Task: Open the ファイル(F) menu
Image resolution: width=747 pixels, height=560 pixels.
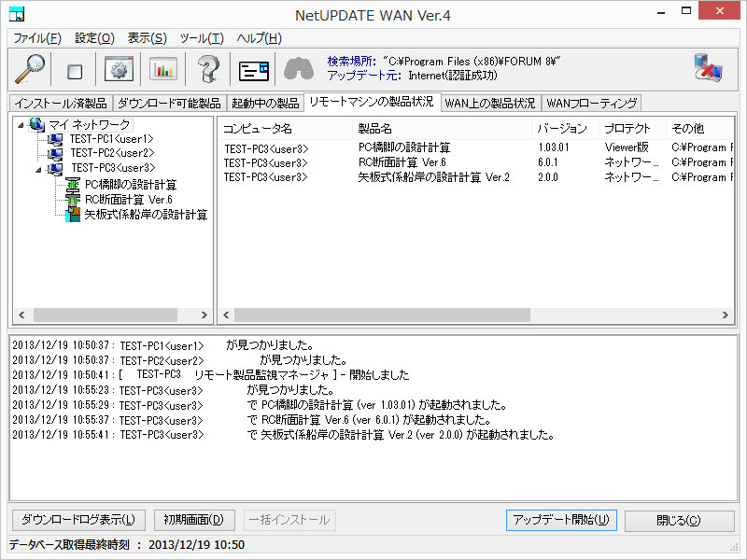Action: pos(37,38)
